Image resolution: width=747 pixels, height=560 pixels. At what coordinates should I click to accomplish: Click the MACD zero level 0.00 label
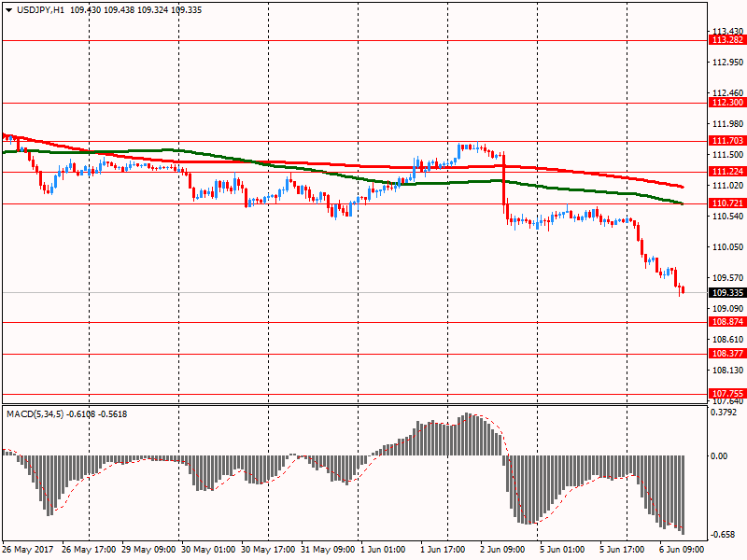tap(719, 456)
